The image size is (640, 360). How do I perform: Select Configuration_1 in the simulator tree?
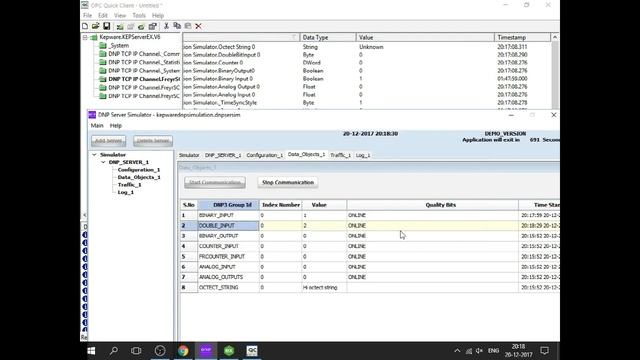[139, 170]
